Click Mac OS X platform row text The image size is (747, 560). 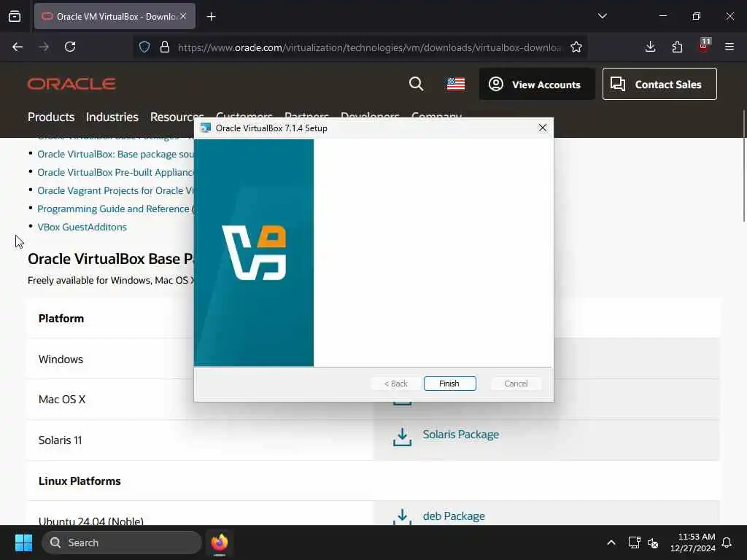62,399
